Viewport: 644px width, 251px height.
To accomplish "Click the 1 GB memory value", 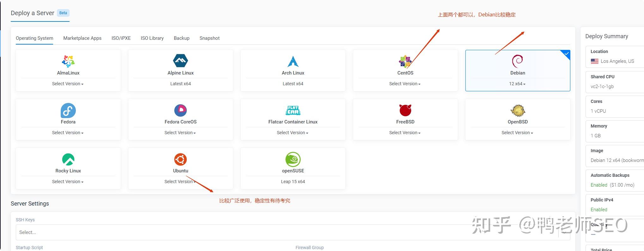I will [596, 136].
